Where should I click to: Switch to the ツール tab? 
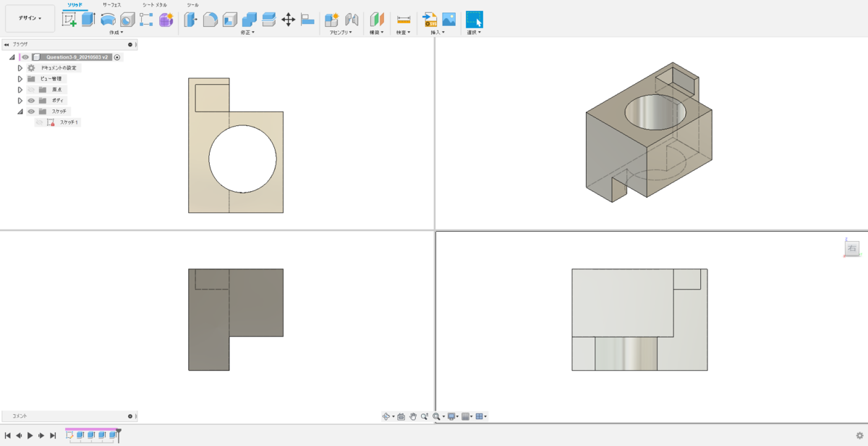click(x=192, y=5)
